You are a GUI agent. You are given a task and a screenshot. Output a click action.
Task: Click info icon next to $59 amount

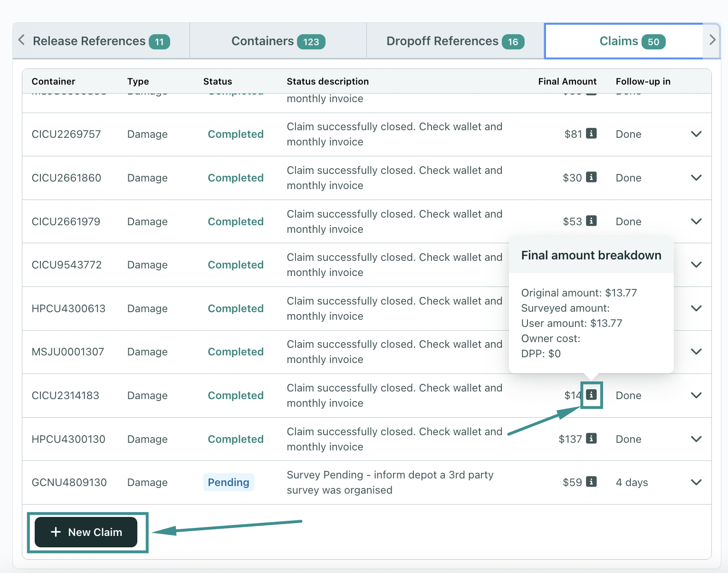[591, 482]
